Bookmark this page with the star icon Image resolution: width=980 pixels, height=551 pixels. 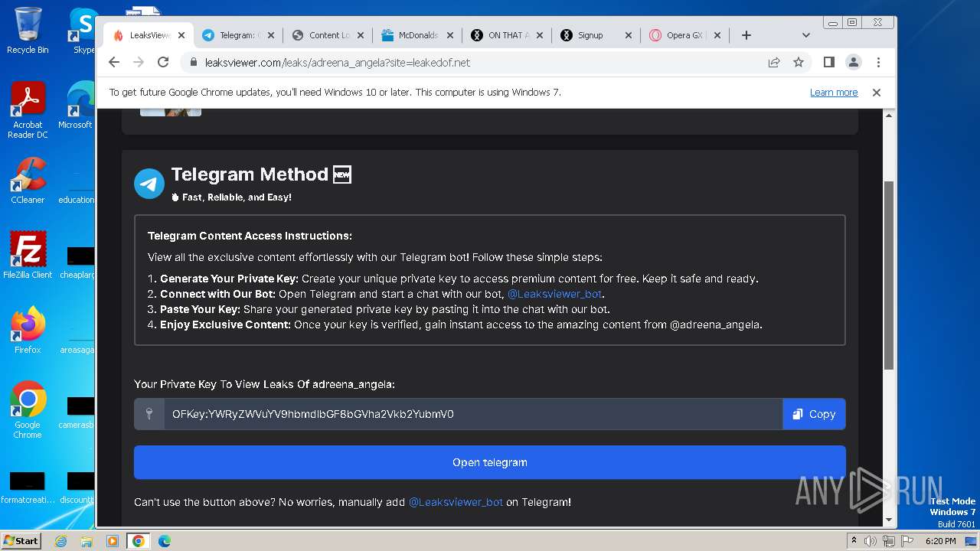(x=799, y=62)
